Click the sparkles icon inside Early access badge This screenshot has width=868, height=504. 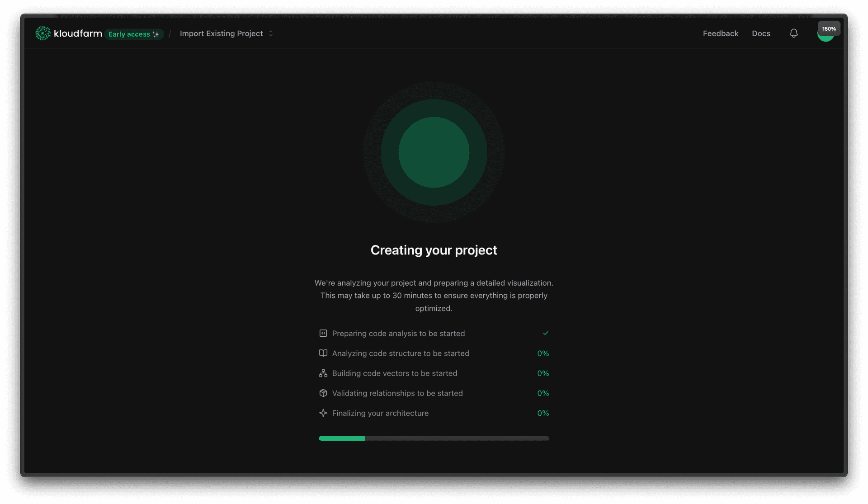[156, 34]
